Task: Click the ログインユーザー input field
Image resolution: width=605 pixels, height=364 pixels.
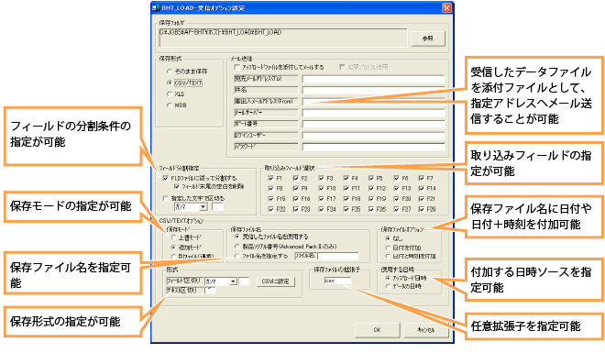Action: click(x=373, y=136)
